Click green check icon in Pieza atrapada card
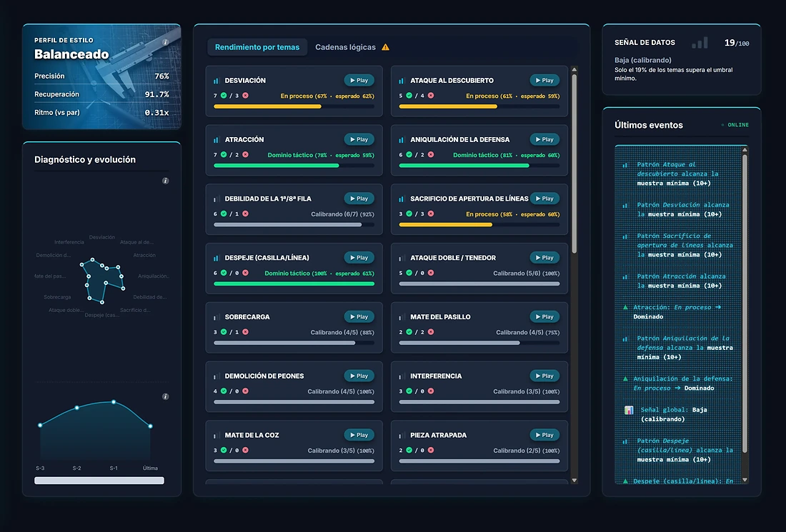Viewport: 786px width, 532px height. point(409,451)
